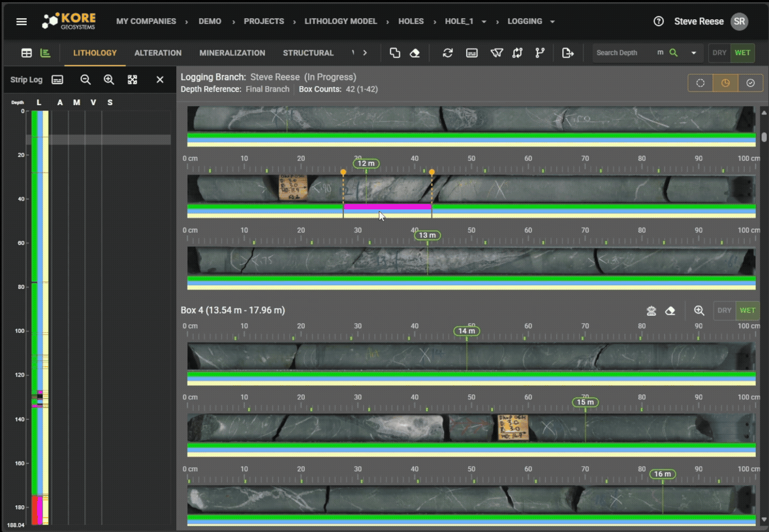
Task: Click the keyboard shortcuts icon in top toolbar
Action: pyautogui.click(x=472, y=53)
